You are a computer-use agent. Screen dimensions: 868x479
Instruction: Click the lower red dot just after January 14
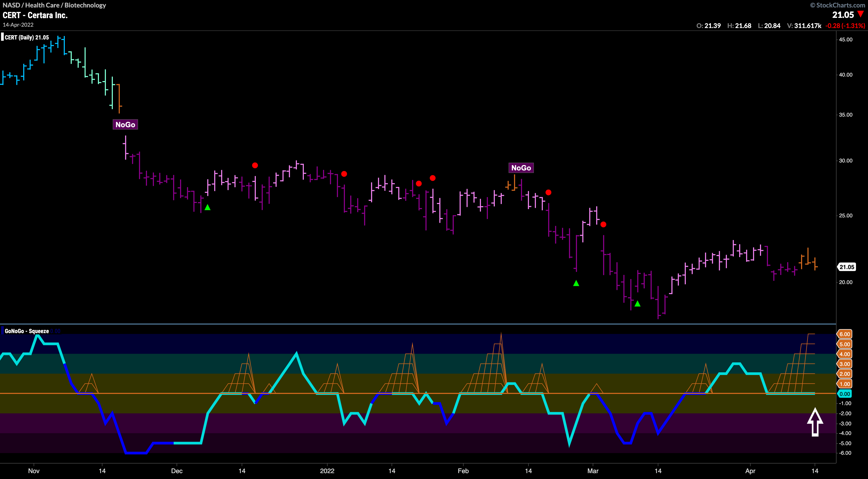pyautogui.click(x=419, y=183)
